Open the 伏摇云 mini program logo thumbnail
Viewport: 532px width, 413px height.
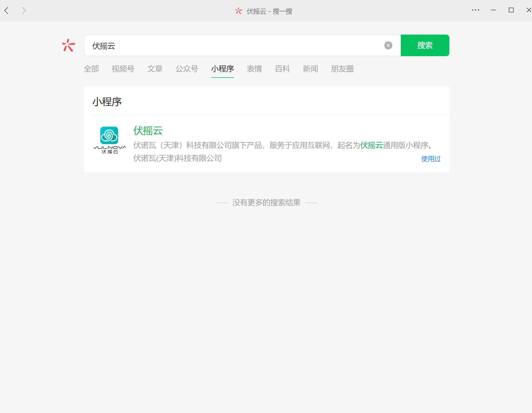(x=109, y=140)
